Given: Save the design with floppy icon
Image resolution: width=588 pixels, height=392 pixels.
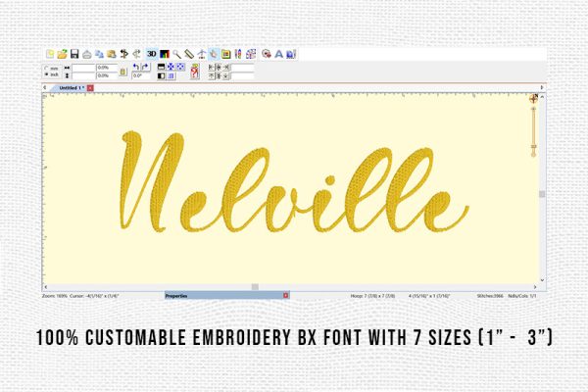Looking at the screenshot, I should (74, 54).
